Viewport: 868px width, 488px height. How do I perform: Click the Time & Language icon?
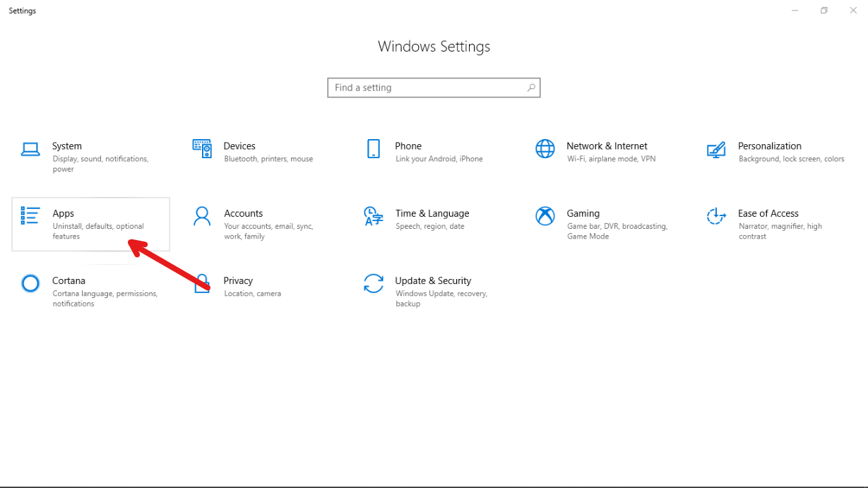pyautogui.click(x=373, y=216)
